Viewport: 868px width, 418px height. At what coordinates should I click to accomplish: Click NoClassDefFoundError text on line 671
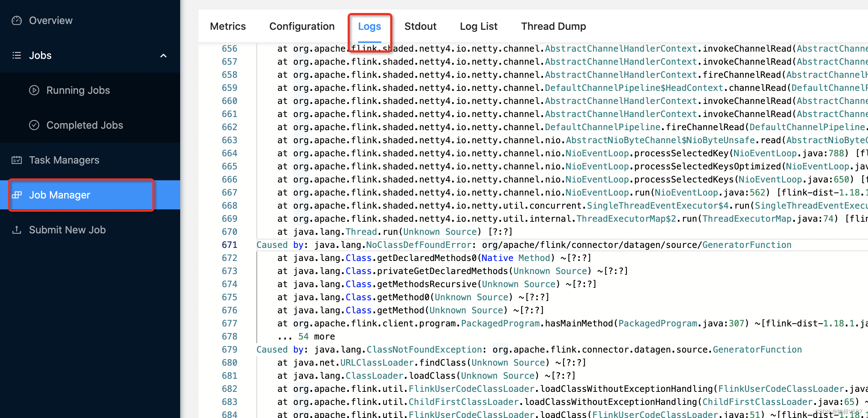coord(418,245)
